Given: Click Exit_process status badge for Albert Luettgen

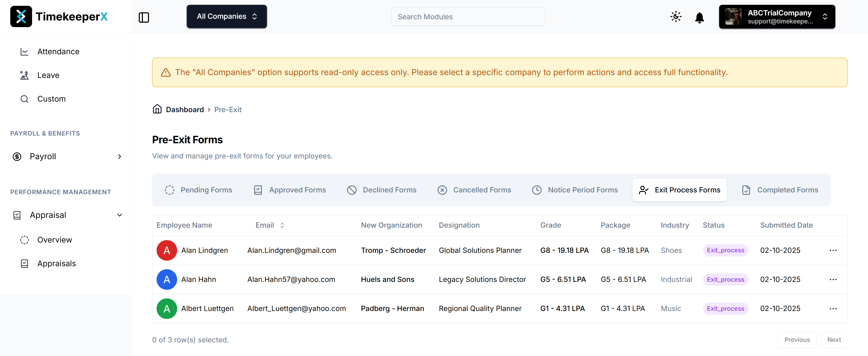Looking at the screenshot, I should [725, 309].
